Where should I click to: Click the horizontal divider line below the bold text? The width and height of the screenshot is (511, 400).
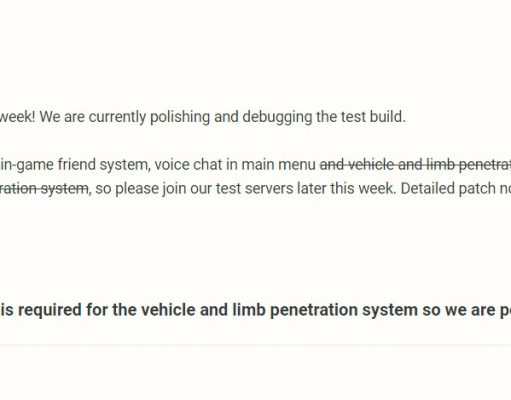pos(255,345)
